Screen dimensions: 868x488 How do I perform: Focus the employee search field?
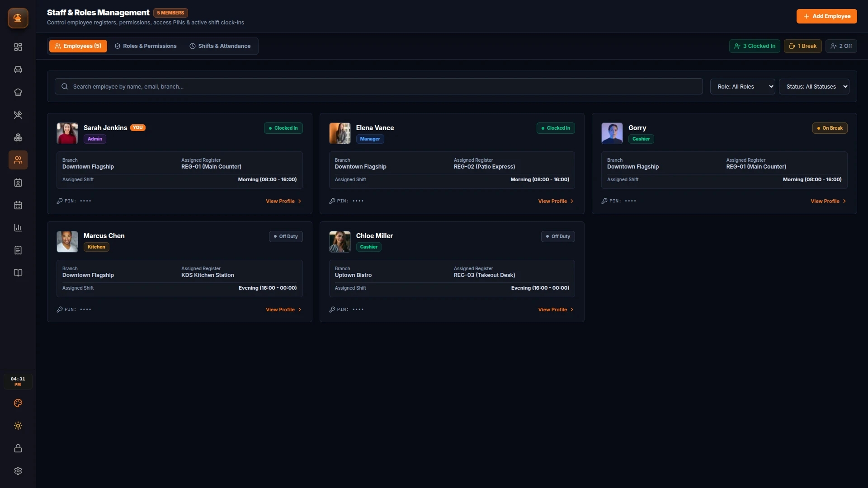(x=378, y=86)
